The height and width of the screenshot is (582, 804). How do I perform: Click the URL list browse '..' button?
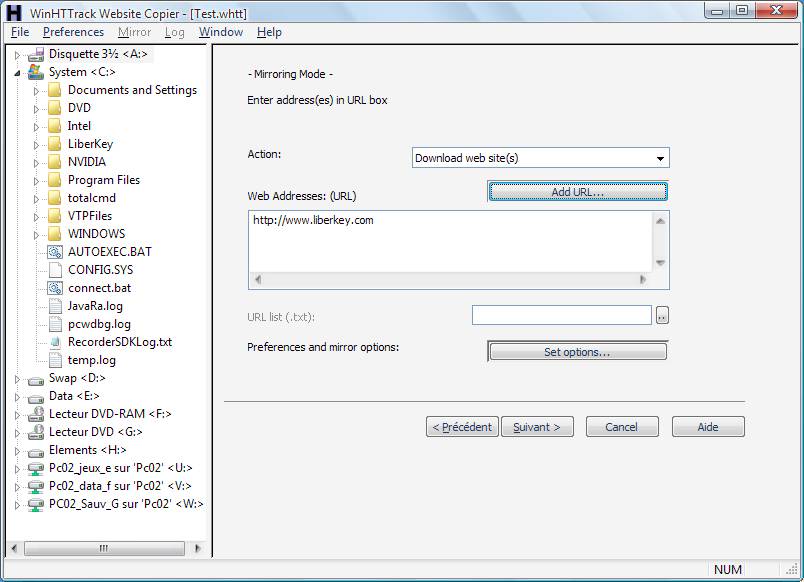click(662, 315)
